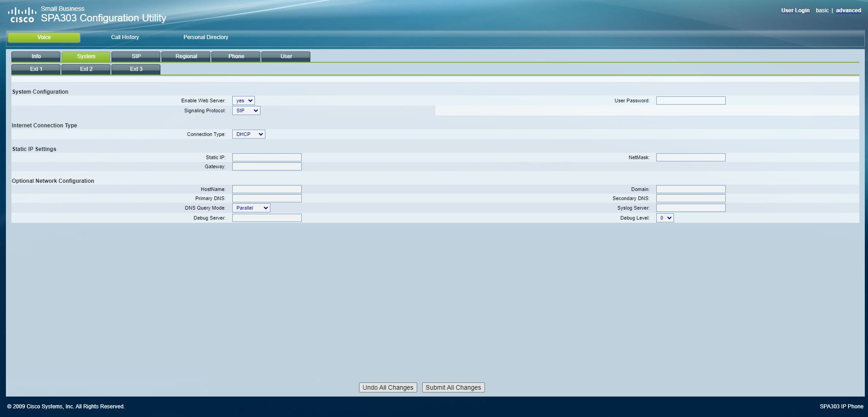
Task: Focus the User Password field
Action: pyautogui.click(x=690, y=100)
